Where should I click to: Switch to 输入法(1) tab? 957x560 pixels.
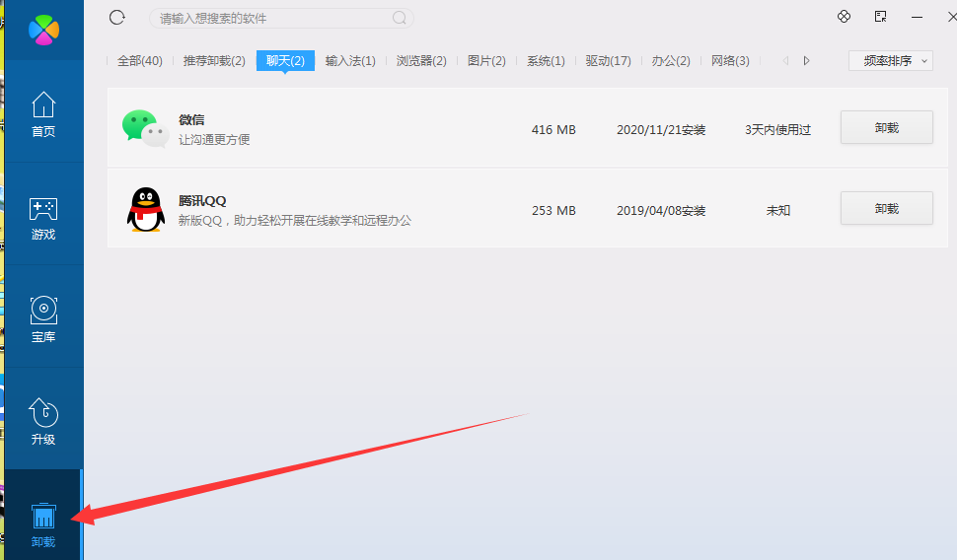350,60
